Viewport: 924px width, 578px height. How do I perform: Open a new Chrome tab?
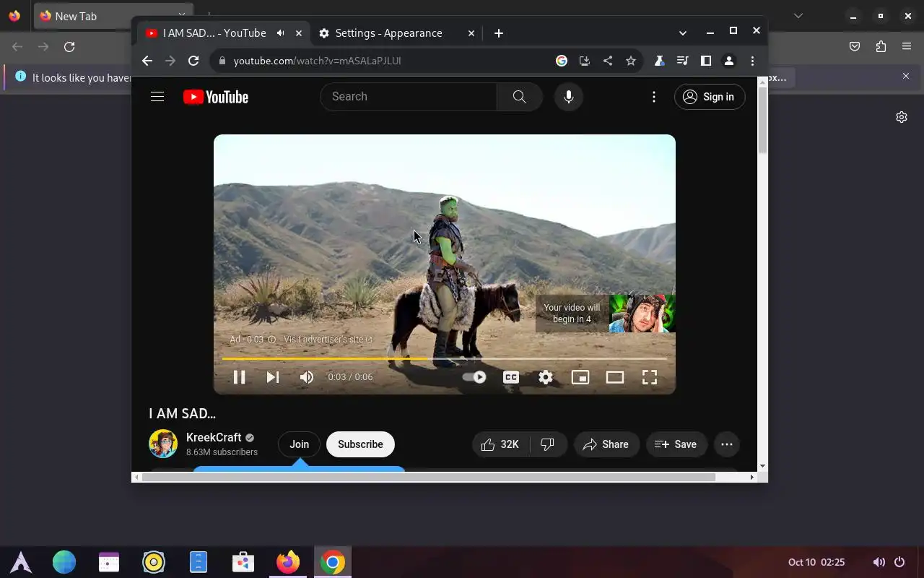point(499,33)
